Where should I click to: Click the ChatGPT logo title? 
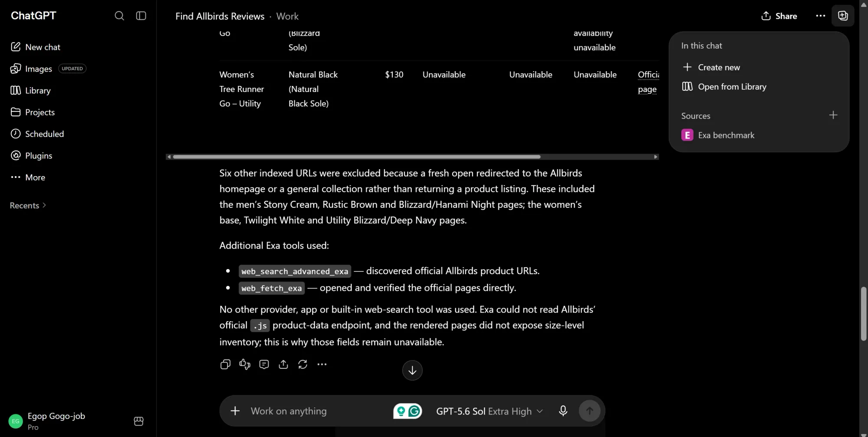click(x=33, y=16)
